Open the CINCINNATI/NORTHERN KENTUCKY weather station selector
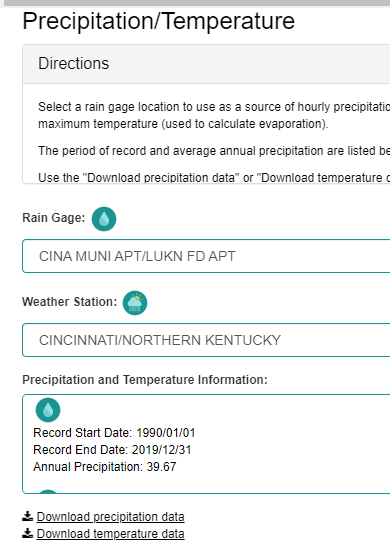 tap(206, 340)
